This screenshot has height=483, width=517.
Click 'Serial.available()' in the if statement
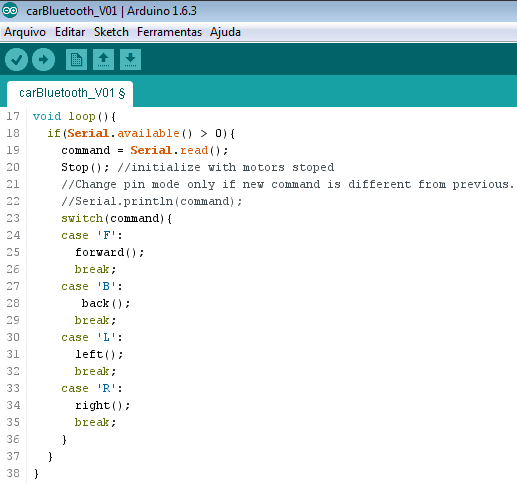pyautogui.click(x=130, y=133)
